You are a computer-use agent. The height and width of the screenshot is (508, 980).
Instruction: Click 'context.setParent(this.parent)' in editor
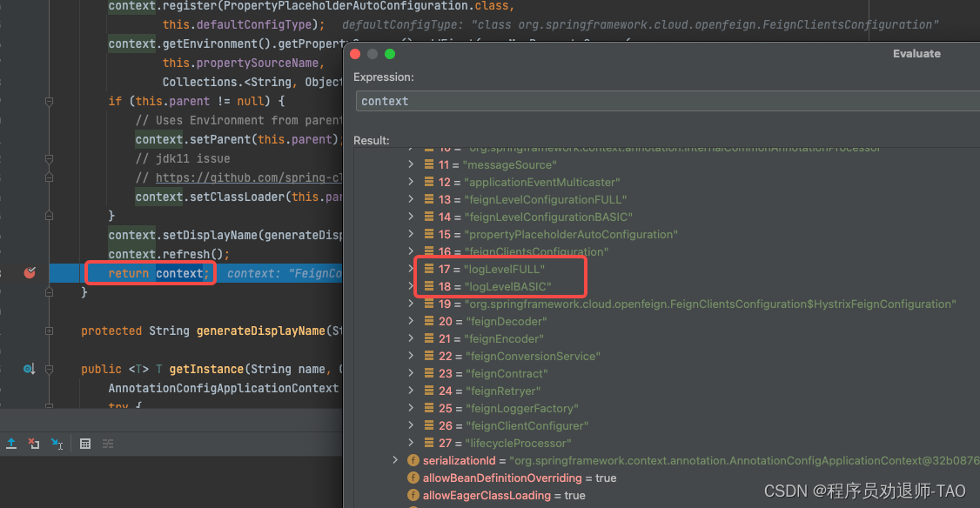237,139
